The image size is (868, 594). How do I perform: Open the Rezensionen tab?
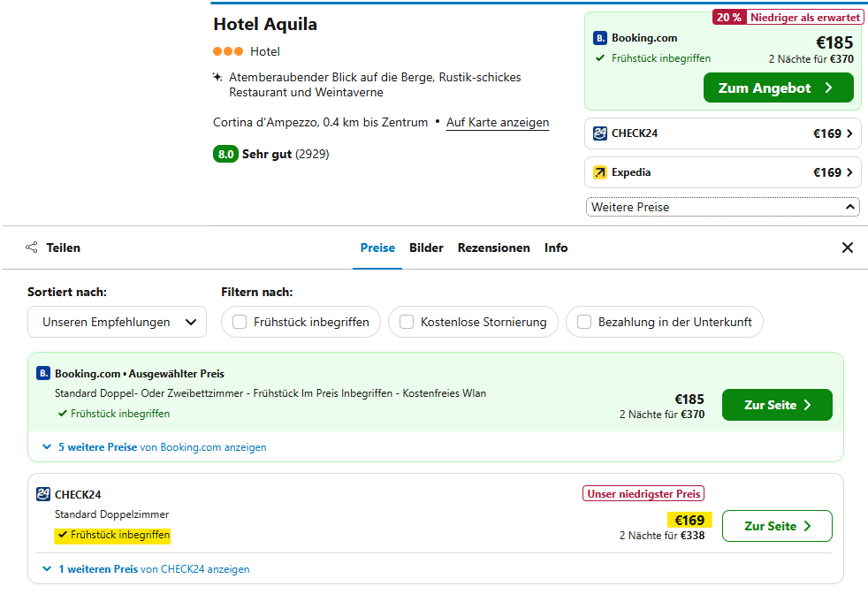point(494,248)
